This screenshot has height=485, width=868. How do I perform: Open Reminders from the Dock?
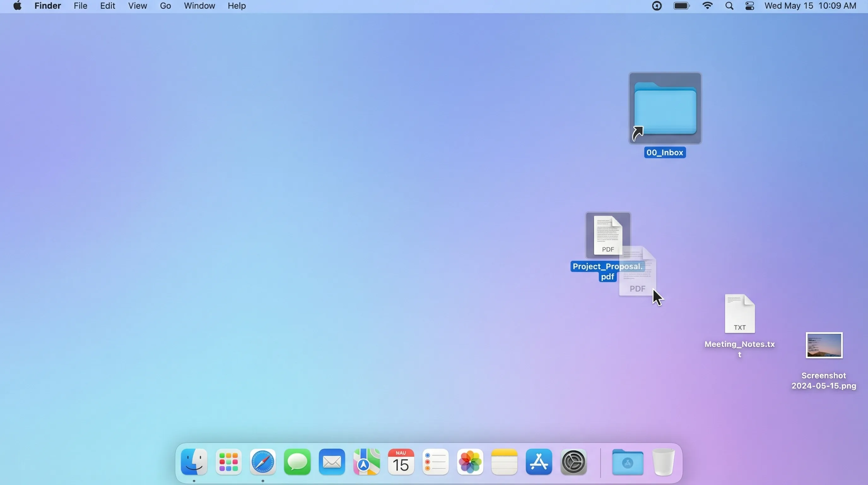point(436,462)
